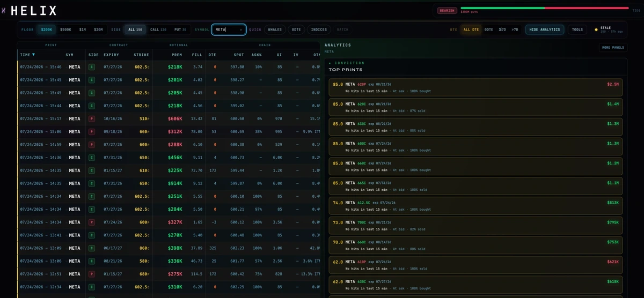The image size is (644, 298).
Task: Click the 10/16/26 expiry cell
Action: pos(113,118)
